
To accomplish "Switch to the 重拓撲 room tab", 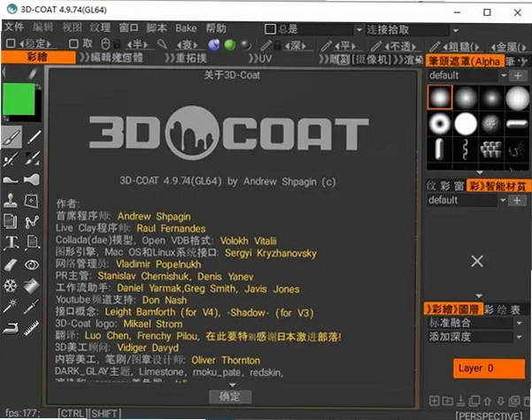I will point(186,58).
